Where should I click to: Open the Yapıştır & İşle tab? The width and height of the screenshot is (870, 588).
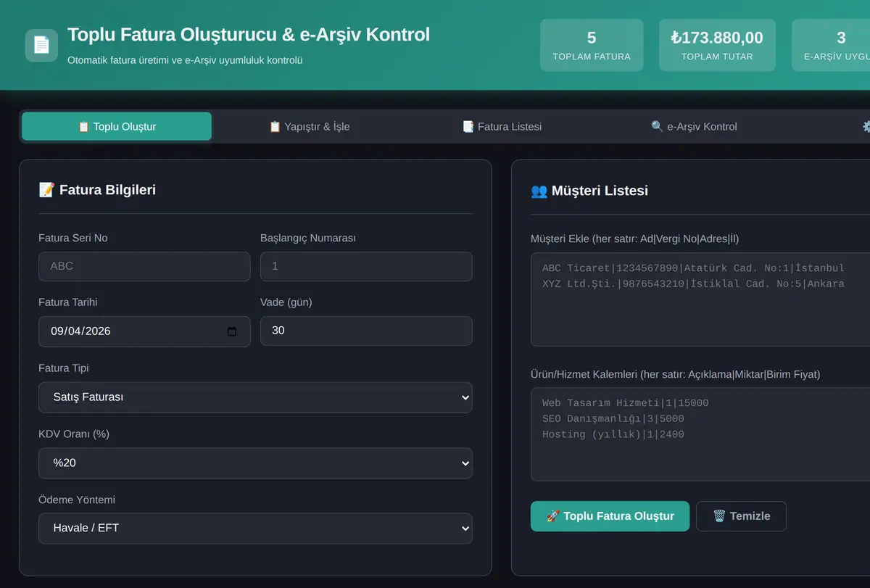pyautogui.click(x=309, y=126)
